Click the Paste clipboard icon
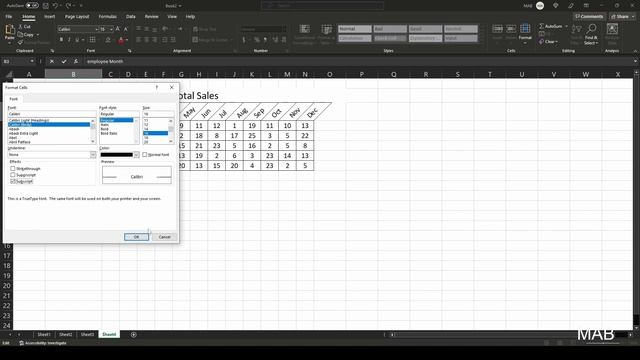This screenshot has width=640, height=360. (9, 30)
